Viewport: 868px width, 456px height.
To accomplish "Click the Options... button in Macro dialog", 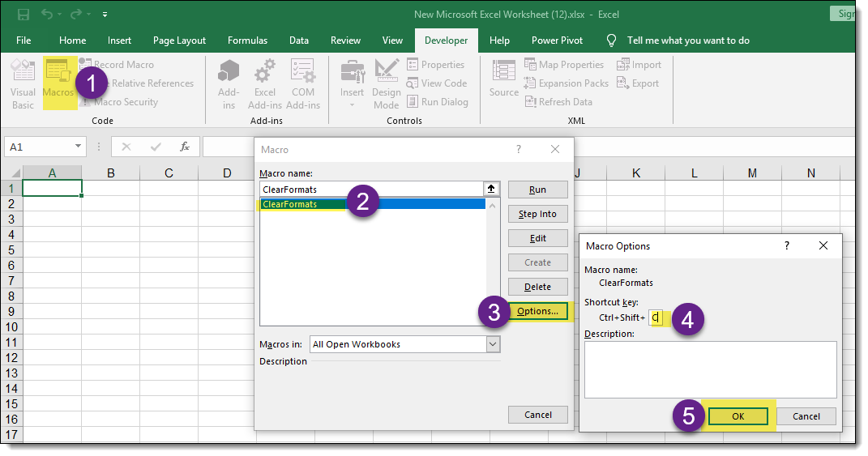I will 538,311.
